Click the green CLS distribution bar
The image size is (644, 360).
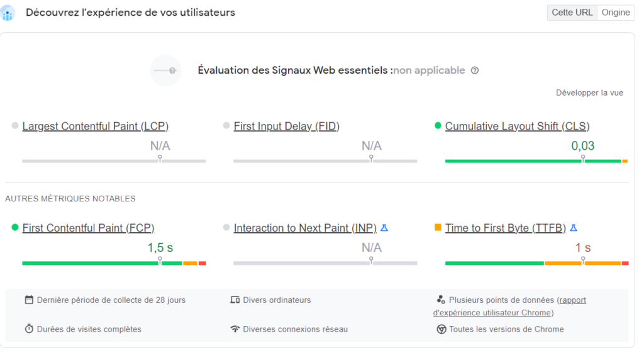click(x=513, y=161)
